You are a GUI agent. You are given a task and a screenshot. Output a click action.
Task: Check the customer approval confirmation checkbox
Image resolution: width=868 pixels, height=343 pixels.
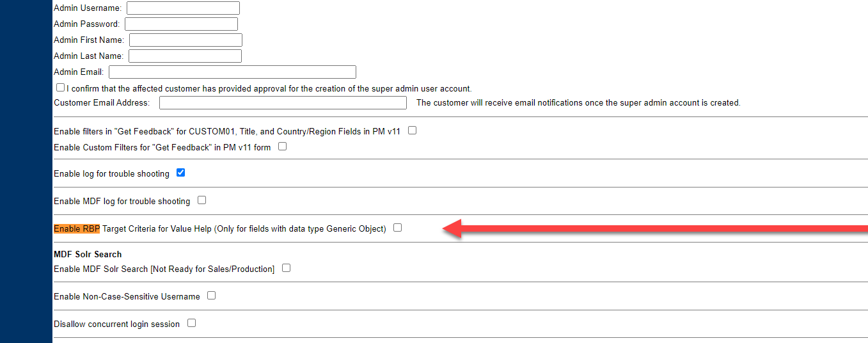60,88
